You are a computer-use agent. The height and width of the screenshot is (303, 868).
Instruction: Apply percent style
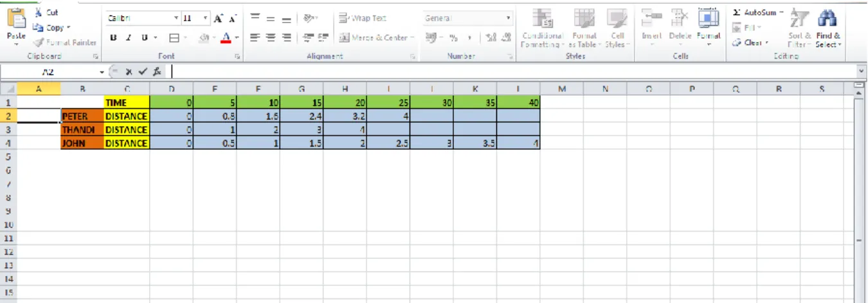453,38
